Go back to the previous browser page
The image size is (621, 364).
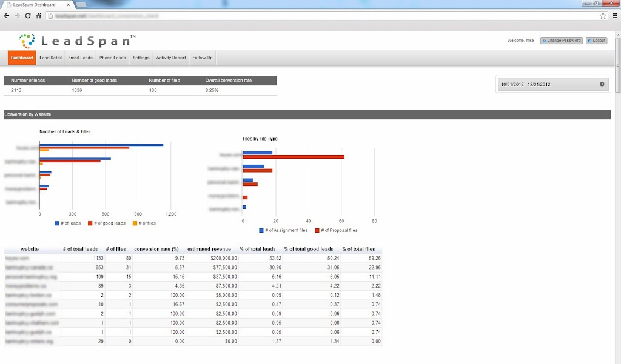(x=6, y=16)
